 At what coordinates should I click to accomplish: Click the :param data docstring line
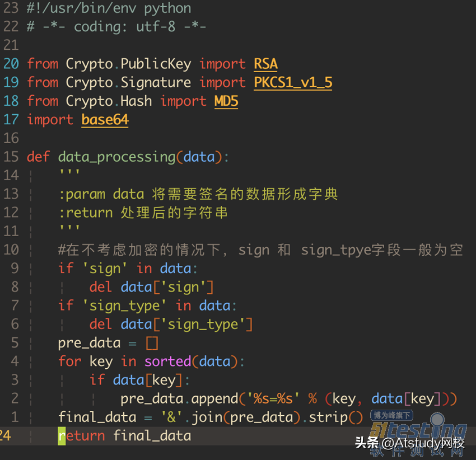[x=198, y=194]
